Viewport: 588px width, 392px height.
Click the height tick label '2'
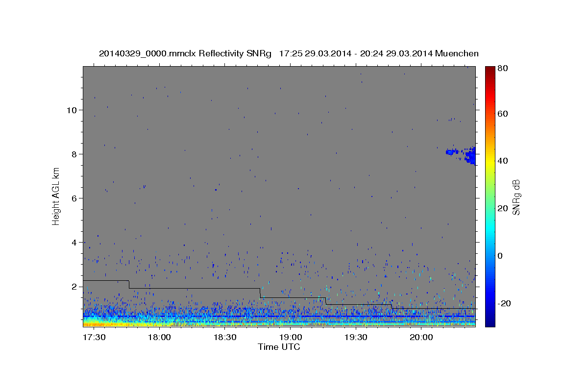coord(74,286)
